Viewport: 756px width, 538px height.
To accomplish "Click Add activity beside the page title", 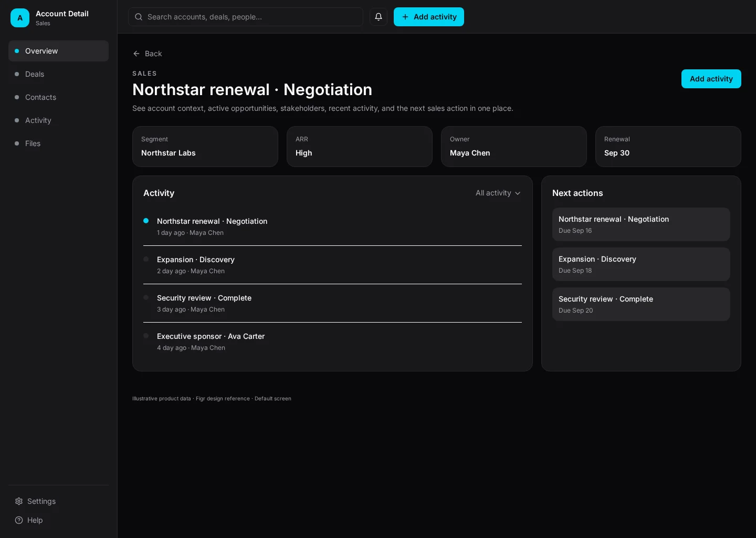I will (x=711, y=79).
